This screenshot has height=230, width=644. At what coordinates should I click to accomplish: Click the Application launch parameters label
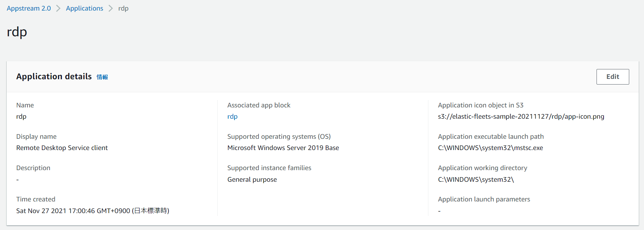[x=484, y=199]
